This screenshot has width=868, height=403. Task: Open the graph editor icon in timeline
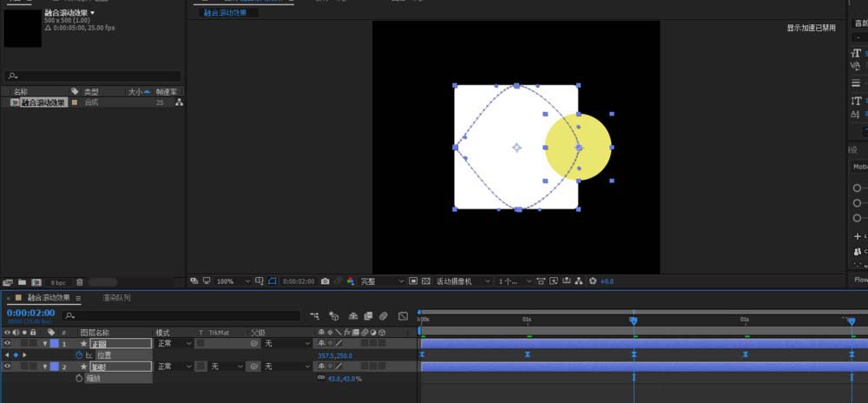pyautogui.click(x=403, y=315)
